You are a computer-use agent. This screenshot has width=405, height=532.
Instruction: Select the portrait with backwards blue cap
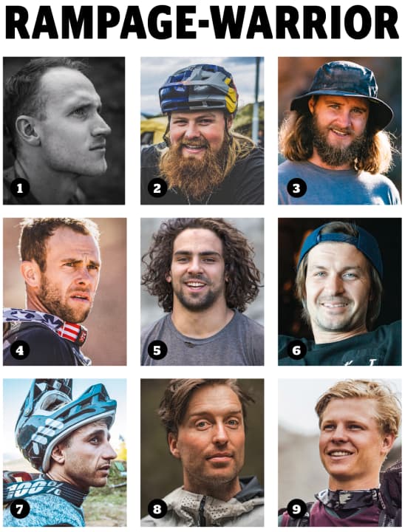[339, 291]
